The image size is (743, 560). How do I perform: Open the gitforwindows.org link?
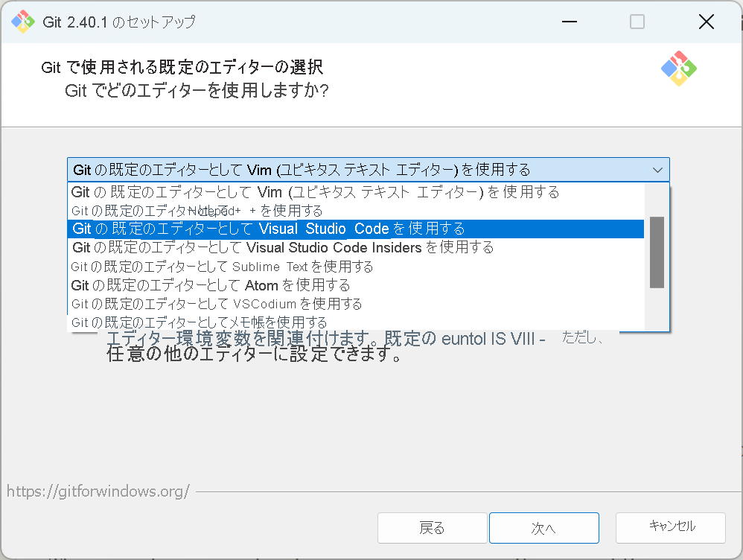coord(97,491)
